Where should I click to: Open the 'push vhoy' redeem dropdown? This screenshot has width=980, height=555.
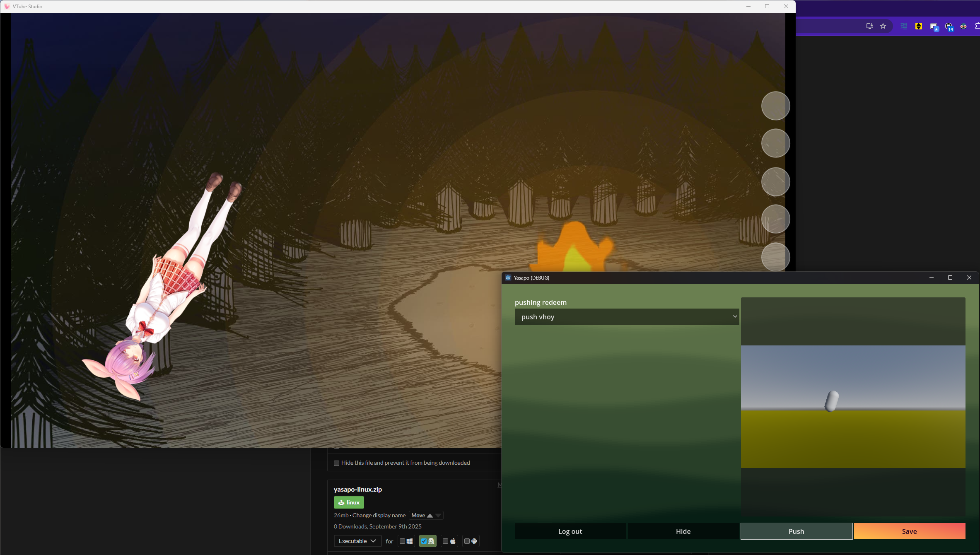coord(627,317)
